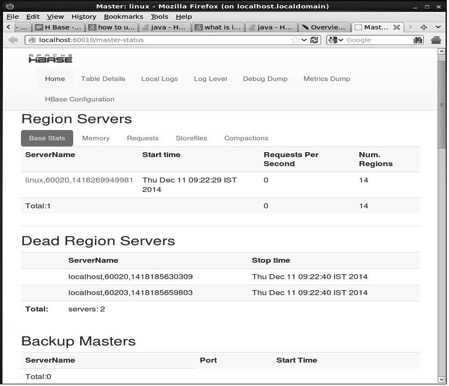Viewport: 449px width, 386px height.
Task: Switch to the H Base browser tab
Action: 58,27
